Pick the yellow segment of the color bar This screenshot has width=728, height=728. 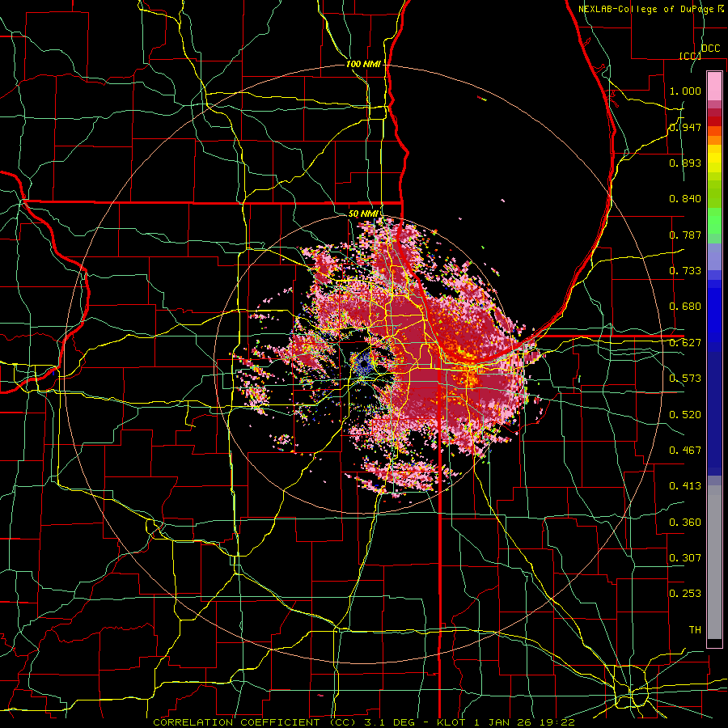pos(714,159)
